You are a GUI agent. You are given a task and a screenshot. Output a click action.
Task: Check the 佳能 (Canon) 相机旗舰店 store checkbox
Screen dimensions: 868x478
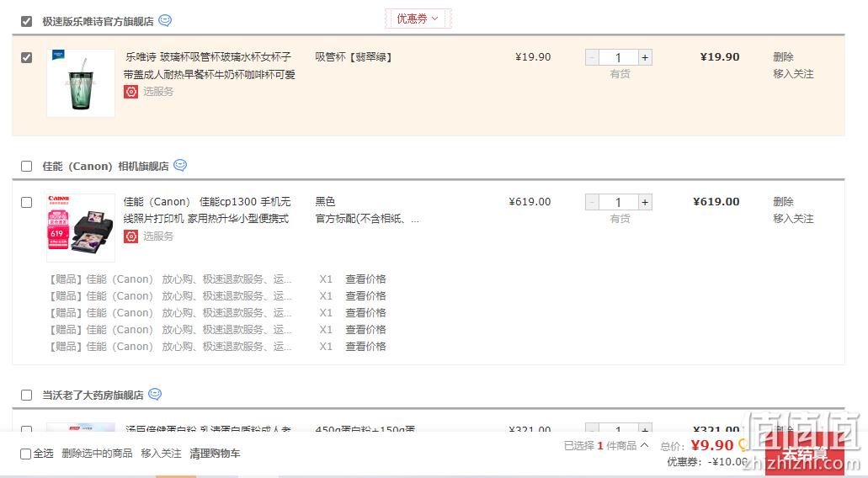pyautogui.click(x=27, y=167)
